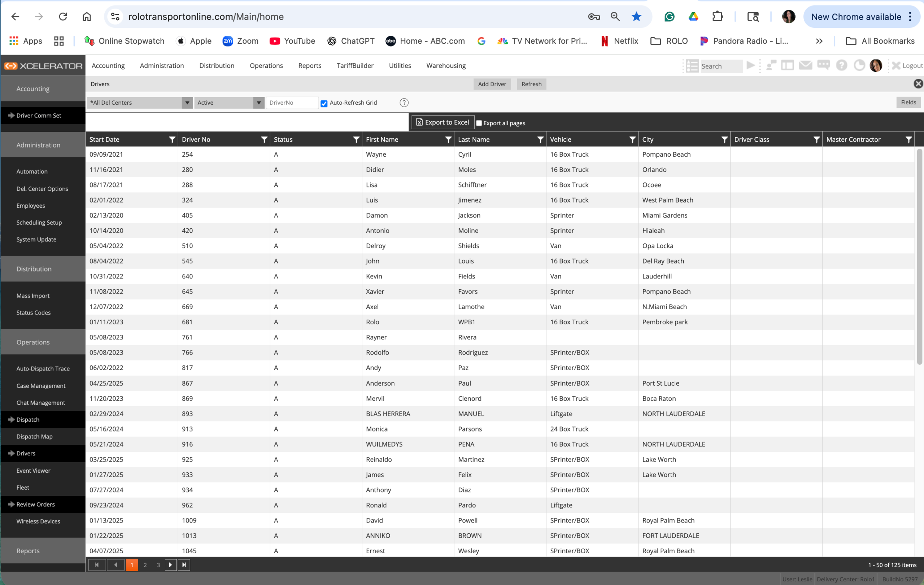The height and width of the screenshot is (585, 924).
Task: Toggle the Auto-Refresh Grid checkbox
Action: coord(324,103)
